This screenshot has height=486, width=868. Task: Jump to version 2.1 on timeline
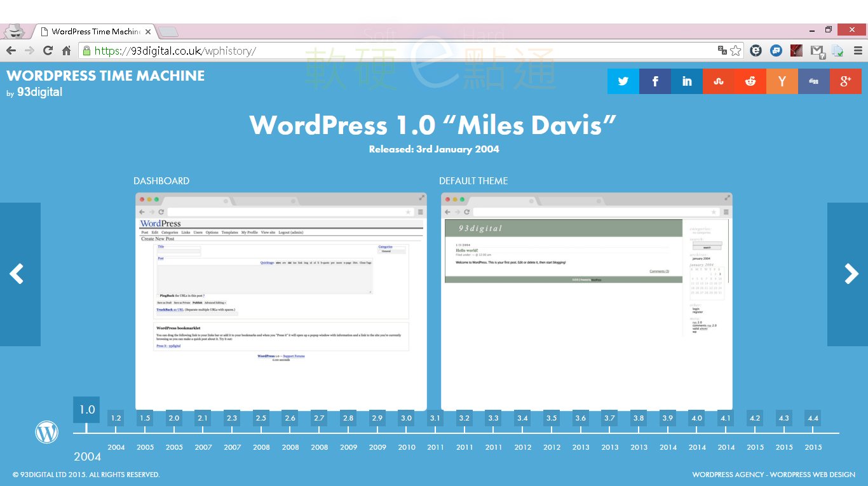tap(203, 418)
